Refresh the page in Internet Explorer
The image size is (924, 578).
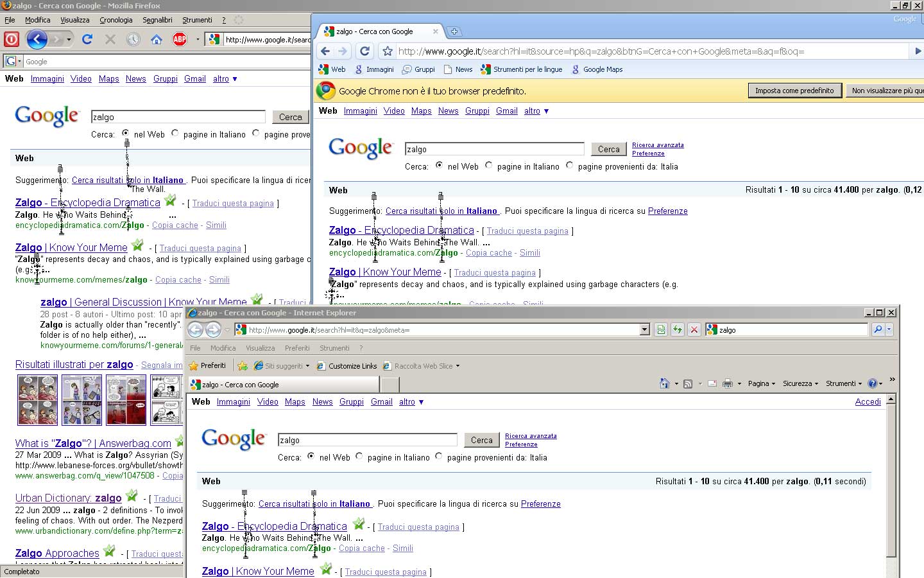pyautogui.click(x=678, y=329)
